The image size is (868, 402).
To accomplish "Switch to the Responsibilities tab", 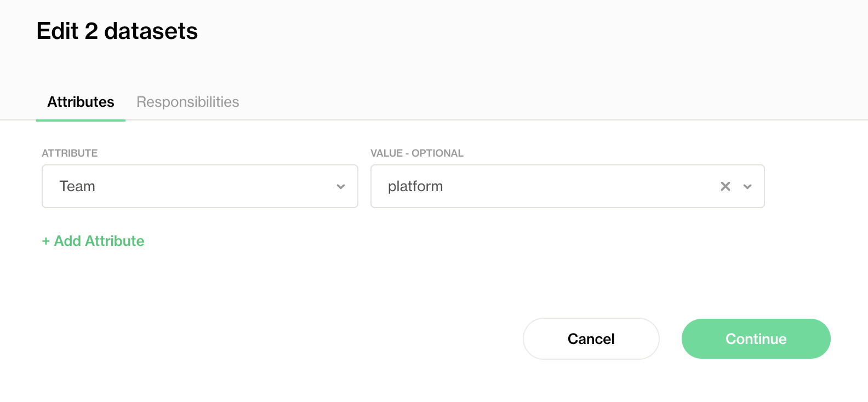I will (188, 102).
